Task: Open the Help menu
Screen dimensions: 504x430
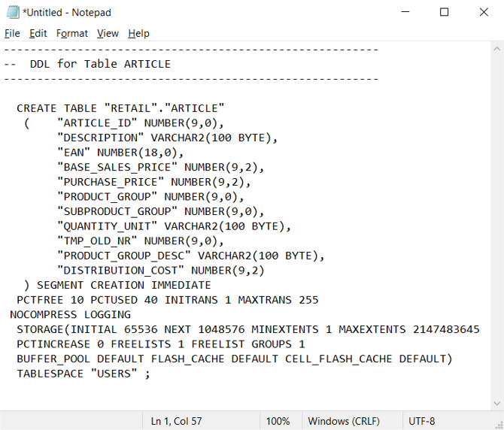Action: click(x=138, y=33)
